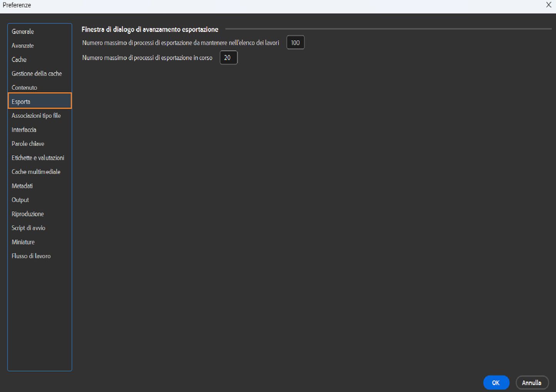Select the Avanzate category
This screenshot has width=556, height=392.
click(40, 45)
